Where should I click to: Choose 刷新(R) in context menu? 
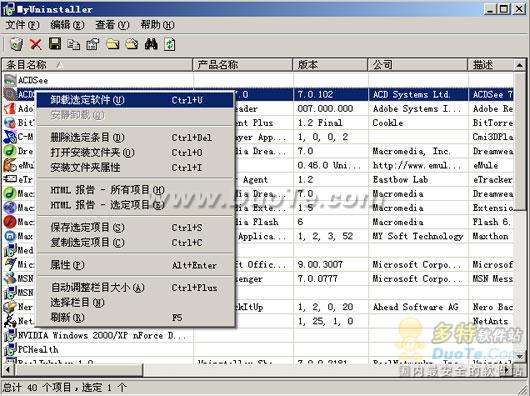(x=135, y=318)
